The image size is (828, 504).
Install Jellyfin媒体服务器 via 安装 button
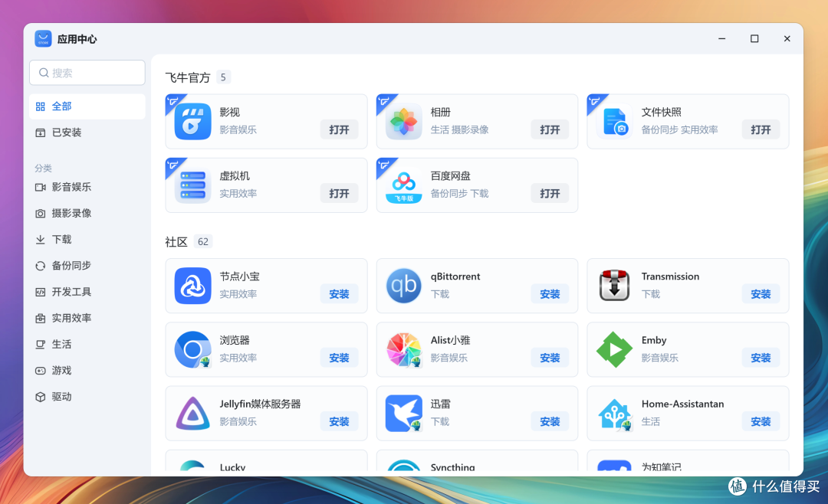tap(339, 422)
